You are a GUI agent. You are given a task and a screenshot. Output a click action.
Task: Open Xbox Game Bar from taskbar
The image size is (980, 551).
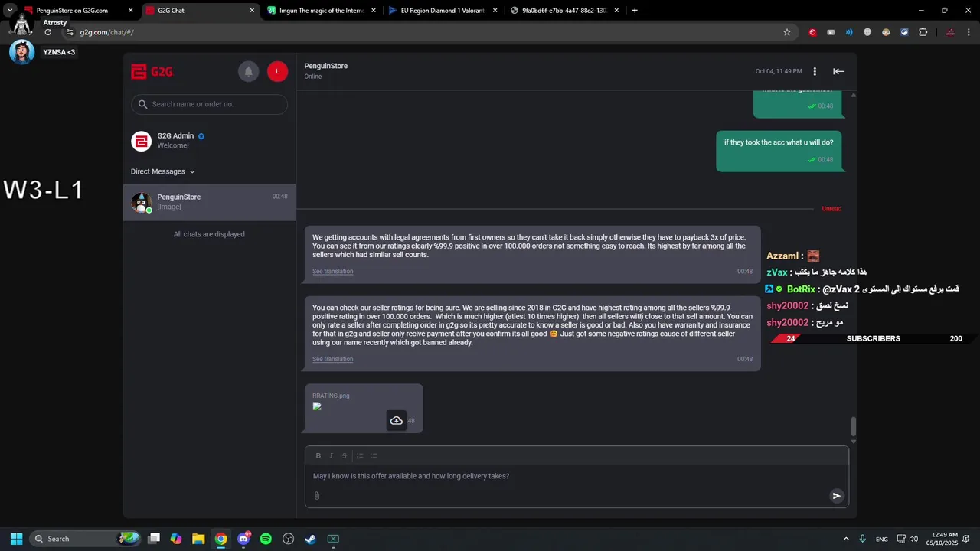point(333,539)
